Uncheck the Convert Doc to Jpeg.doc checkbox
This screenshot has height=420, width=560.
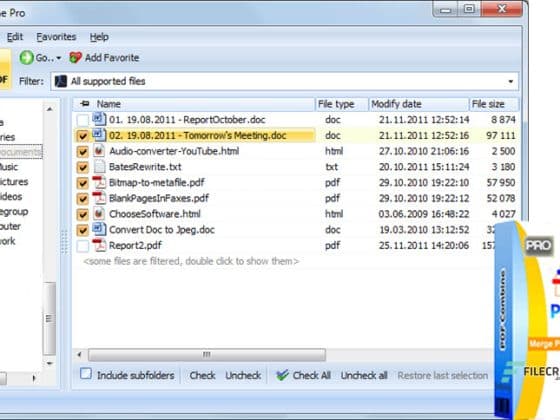[83, 230]
